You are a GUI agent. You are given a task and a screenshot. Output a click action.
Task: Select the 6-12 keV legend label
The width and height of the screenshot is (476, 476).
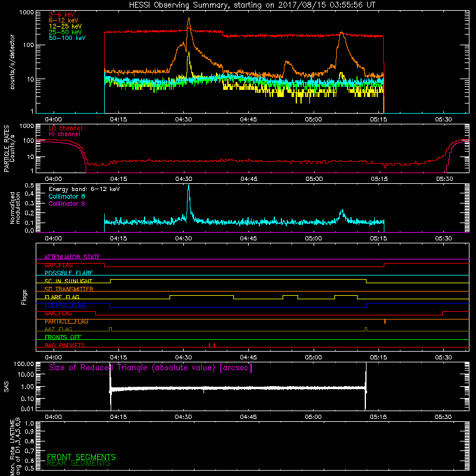(64, 20)
